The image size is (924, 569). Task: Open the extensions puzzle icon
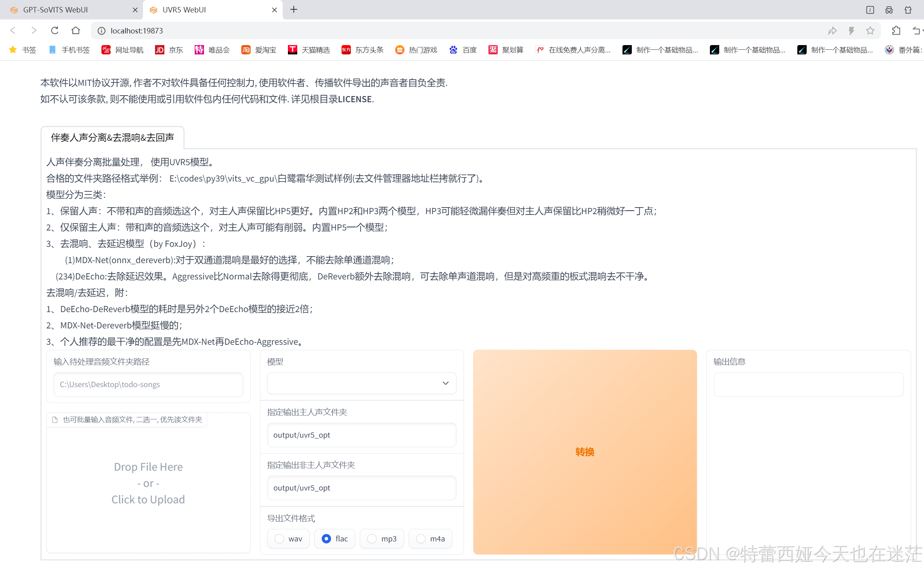(x=896, y=31)
